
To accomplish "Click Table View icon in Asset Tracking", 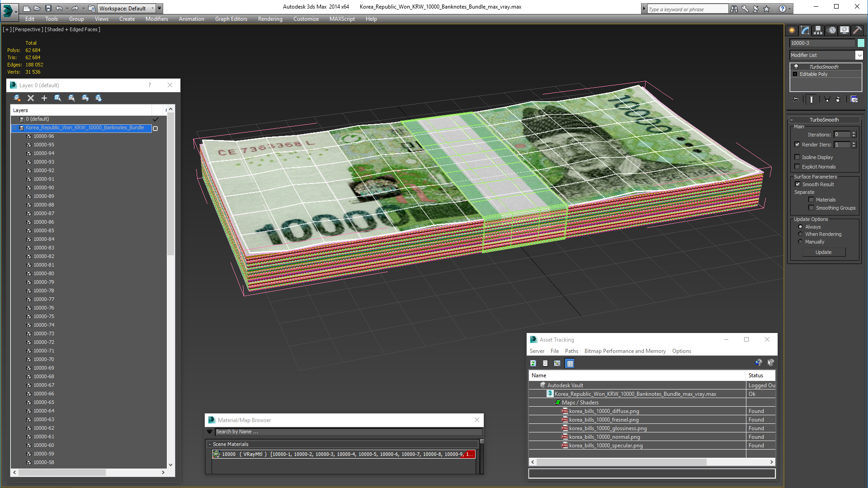I will 570,363.
